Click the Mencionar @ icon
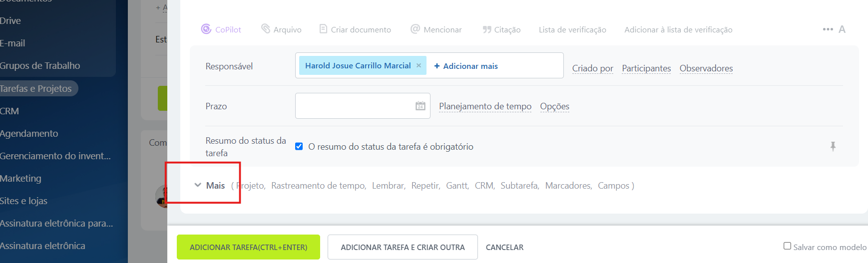The width and height of the screenshot is (868, 263). [x=415, y=29]
